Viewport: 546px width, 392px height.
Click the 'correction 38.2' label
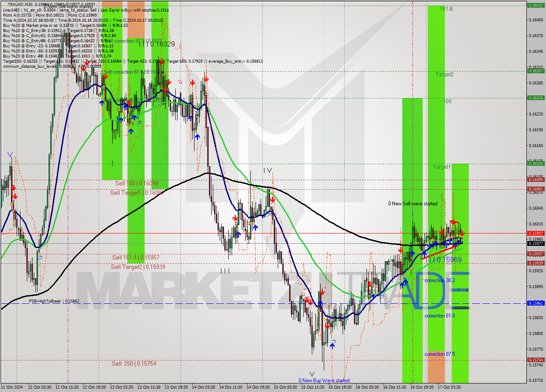439,280
